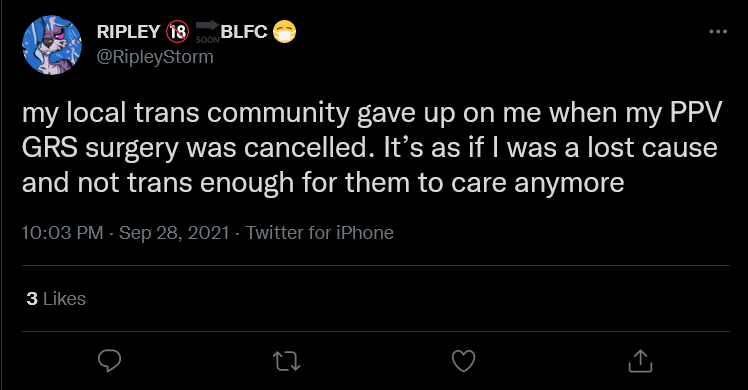748x390 pixels.
Task: Open the @RipleyStorm handle link
Action: tap(155, 57)
